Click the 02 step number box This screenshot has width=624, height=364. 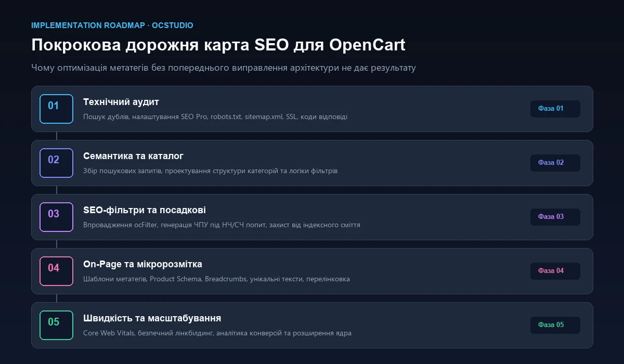coord(56,163)
